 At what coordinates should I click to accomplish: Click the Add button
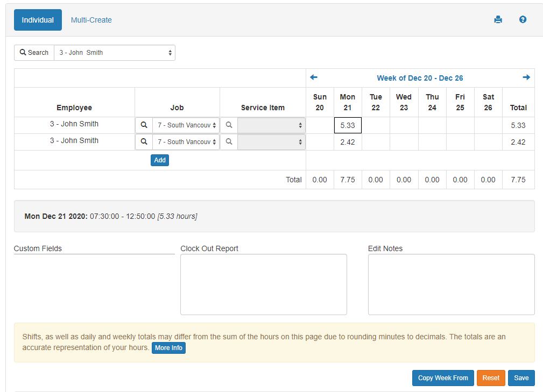[x=160, y=160]
